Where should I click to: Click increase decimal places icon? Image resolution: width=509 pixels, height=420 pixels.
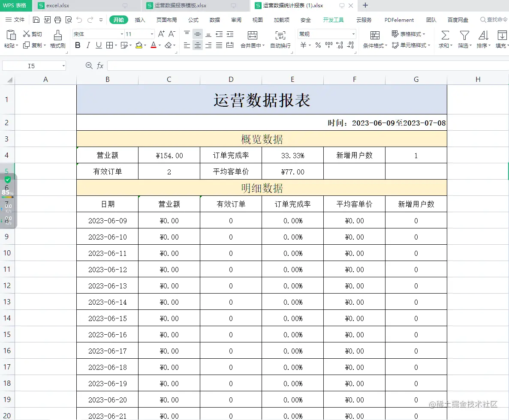[340, 45]
